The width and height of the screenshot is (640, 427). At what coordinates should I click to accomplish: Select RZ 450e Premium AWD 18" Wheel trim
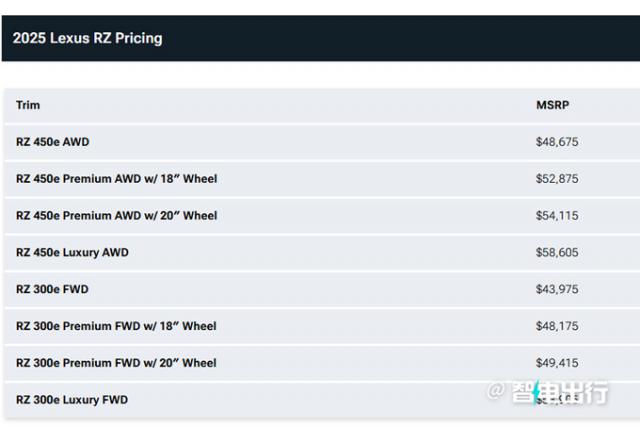(x=116, y=179)
